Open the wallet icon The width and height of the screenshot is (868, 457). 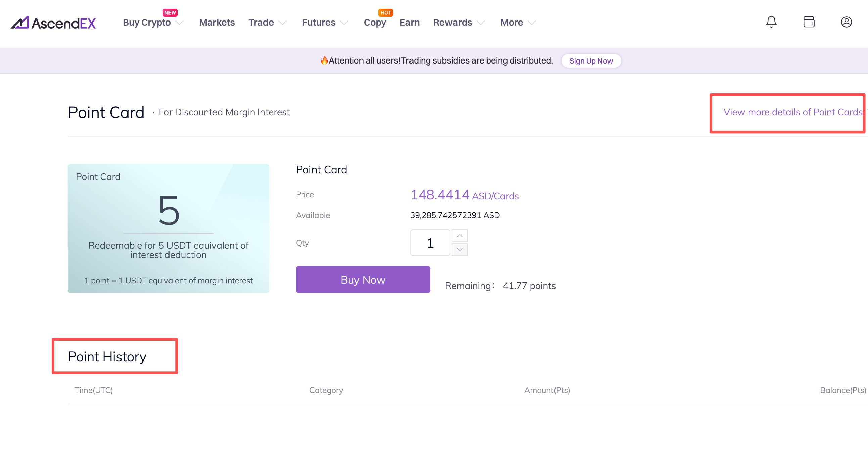[x=809, y=22]
